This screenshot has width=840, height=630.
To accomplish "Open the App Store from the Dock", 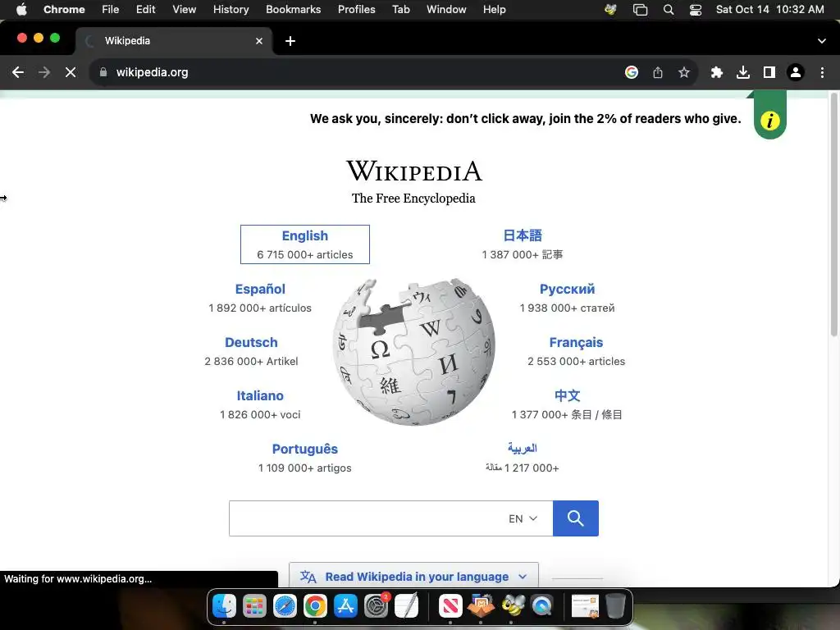I will tap(345, 606).
